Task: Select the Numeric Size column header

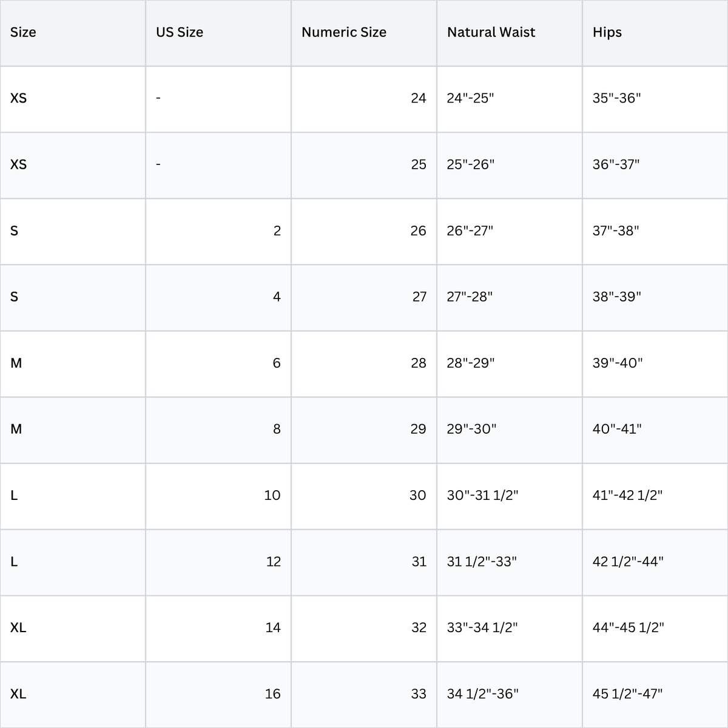Action: click(364, 33)
